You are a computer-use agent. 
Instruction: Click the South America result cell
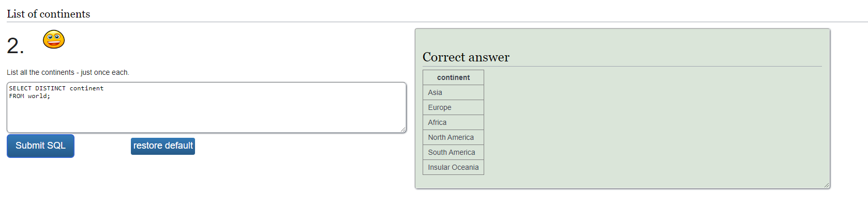point(453,152)
